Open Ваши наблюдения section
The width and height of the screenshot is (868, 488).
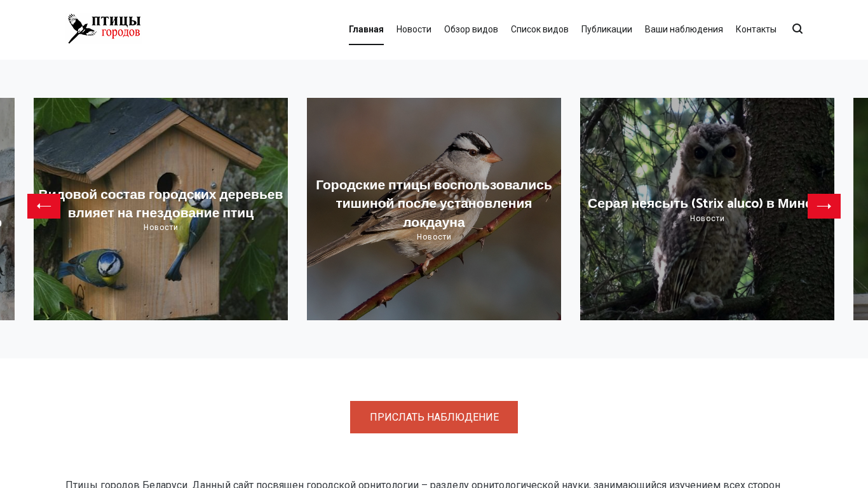click(684, 29)
